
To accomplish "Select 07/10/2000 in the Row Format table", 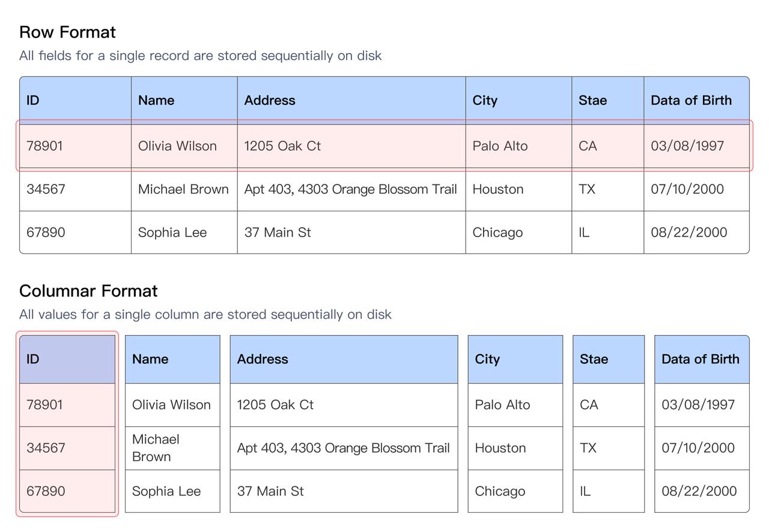I will pos(687,189).
